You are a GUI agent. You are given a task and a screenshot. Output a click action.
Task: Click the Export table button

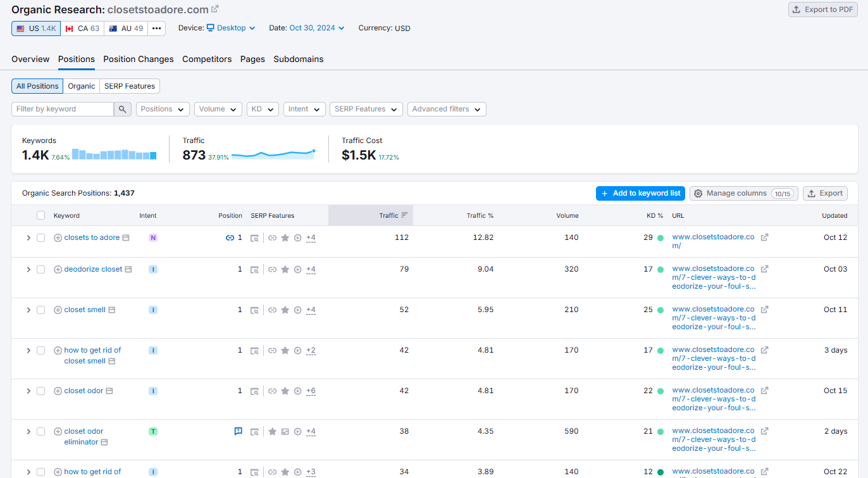coord(825,193)
